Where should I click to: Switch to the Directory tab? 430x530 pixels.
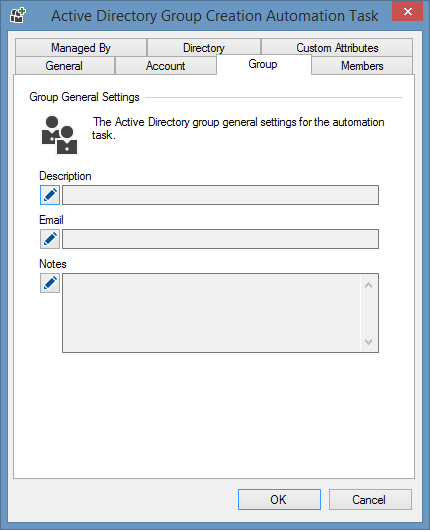pos(204,48)
